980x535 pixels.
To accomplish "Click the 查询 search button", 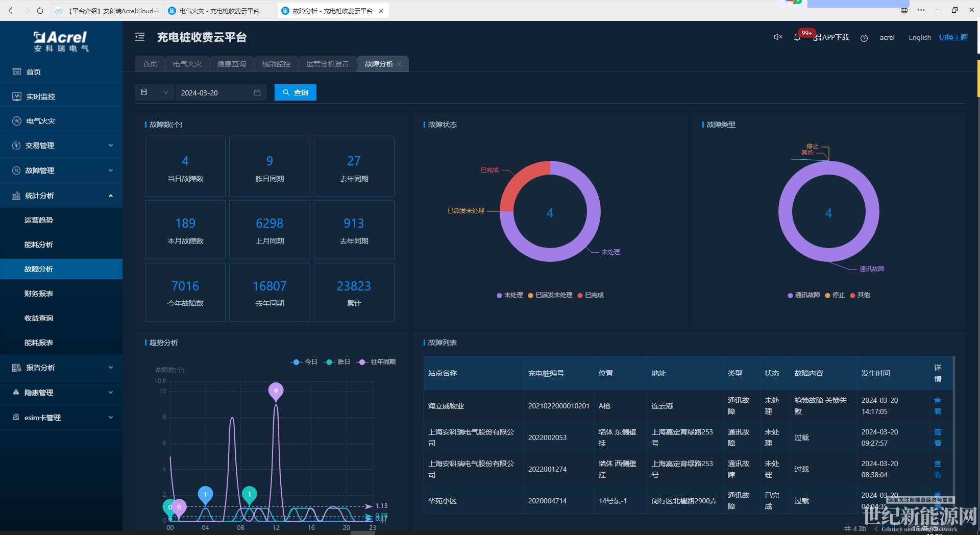I will tap(296, 92).
